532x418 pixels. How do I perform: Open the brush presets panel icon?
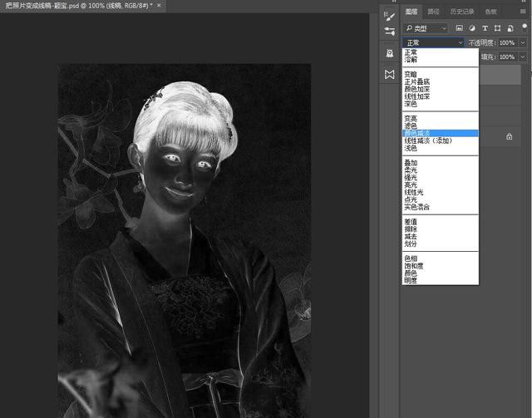tap(390, 32)
